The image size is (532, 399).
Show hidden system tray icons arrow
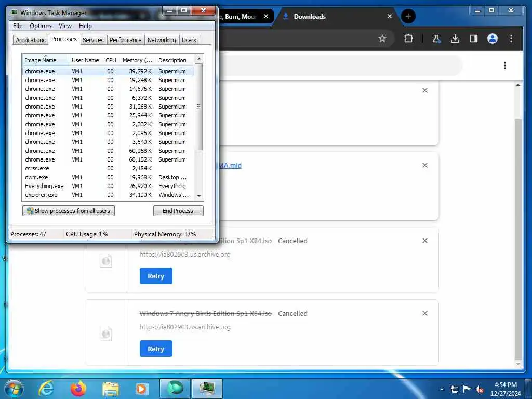(x=442, y=389)
